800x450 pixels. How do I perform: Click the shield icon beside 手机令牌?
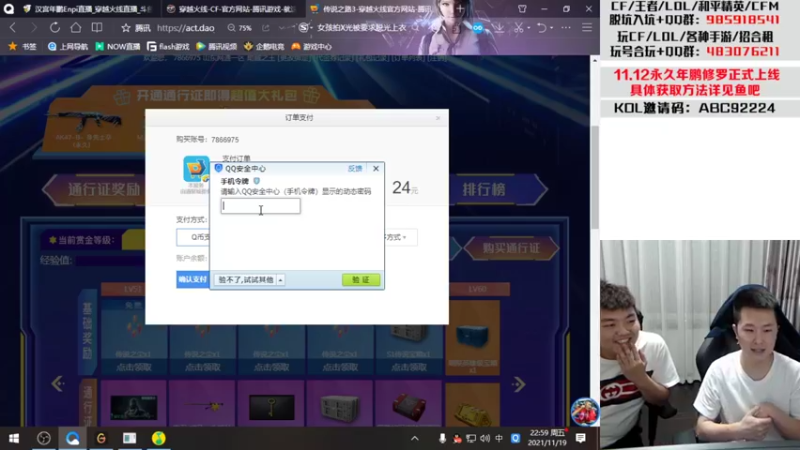click(257, 181)
